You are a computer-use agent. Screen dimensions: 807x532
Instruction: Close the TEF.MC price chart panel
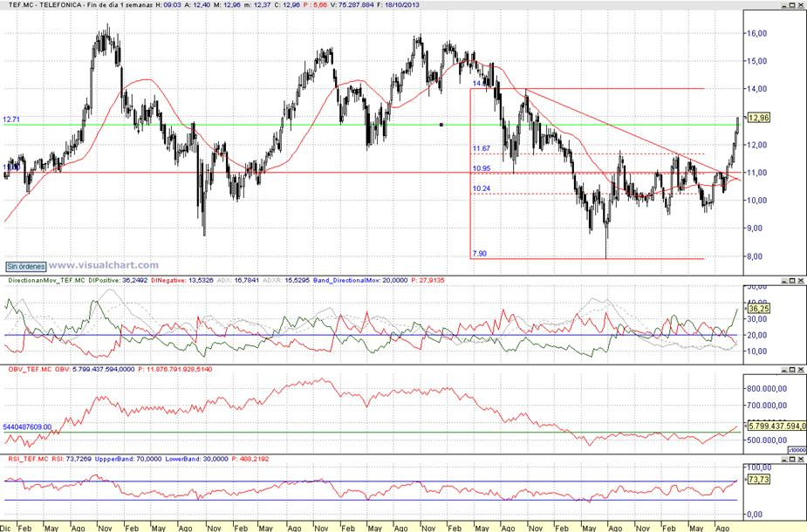coord(801,5)
